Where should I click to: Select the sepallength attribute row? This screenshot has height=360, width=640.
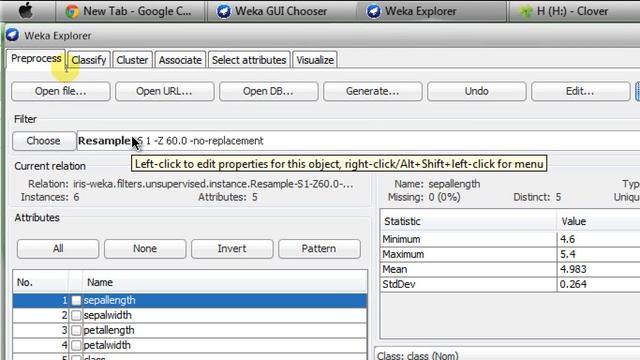pos(190,300)
